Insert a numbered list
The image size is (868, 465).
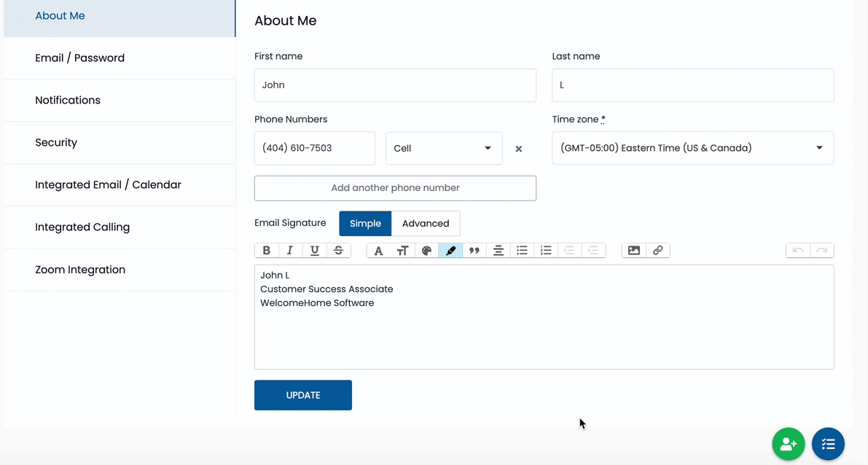[x=546, y=250]
